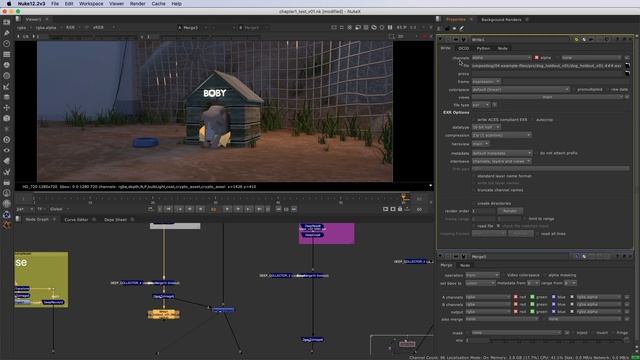The height and width of the screenshot is (360, 640).
Task: Open the viewer sRGB display dropdown
Action: 103,28
